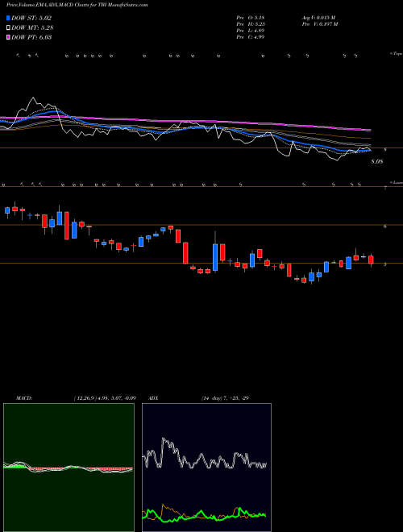Click the ADX (14 day) values text

click(x=225, y=398)
